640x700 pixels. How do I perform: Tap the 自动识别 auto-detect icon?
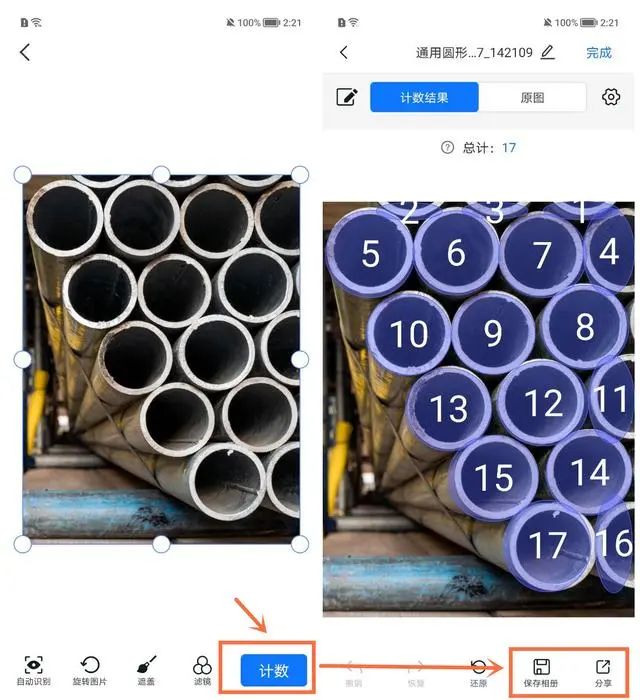33,670
